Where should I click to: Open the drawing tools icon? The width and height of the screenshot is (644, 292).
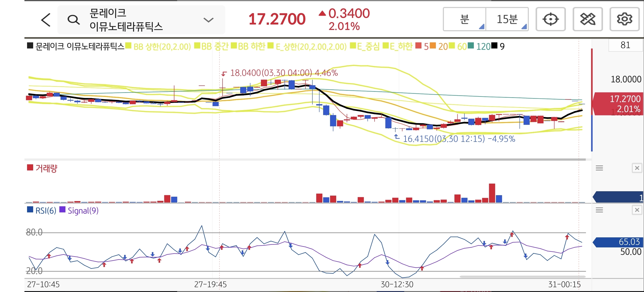587,19
